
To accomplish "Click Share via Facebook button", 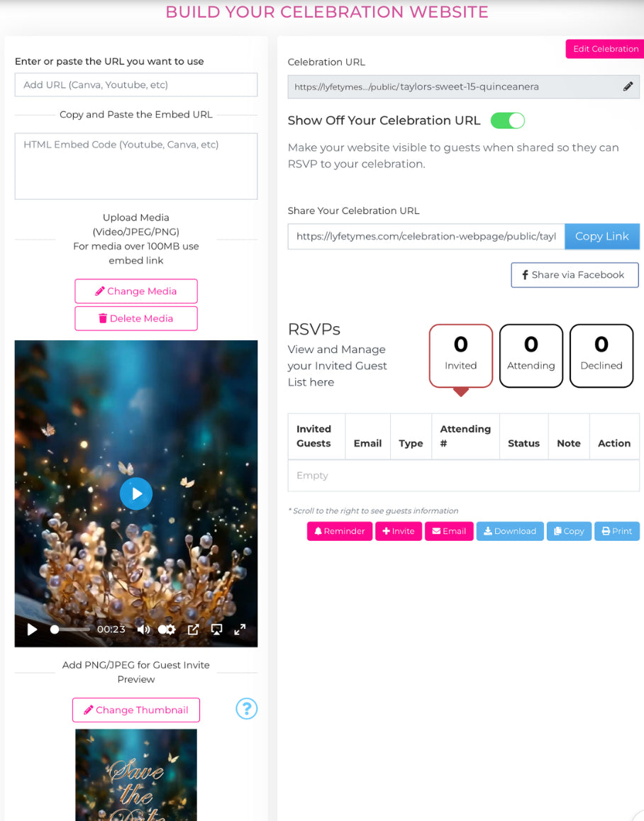I will pos(574,275).
